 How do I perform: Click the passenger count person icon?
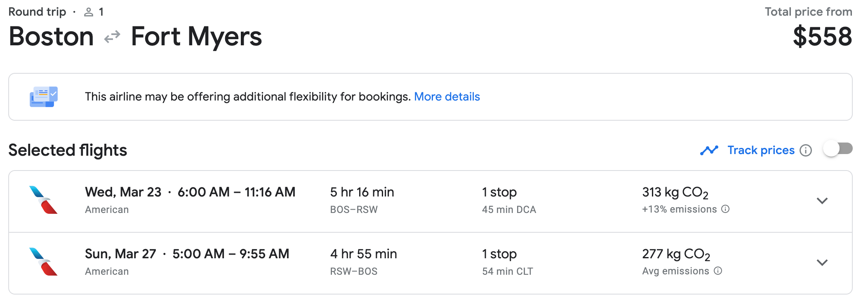(89, 12)
